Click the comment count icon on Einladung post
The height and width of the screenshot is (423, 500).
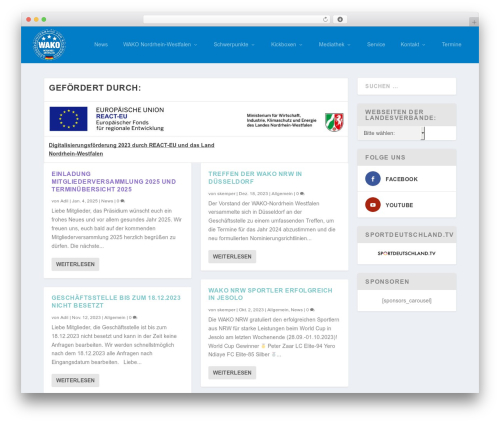(x=123, y=201)
